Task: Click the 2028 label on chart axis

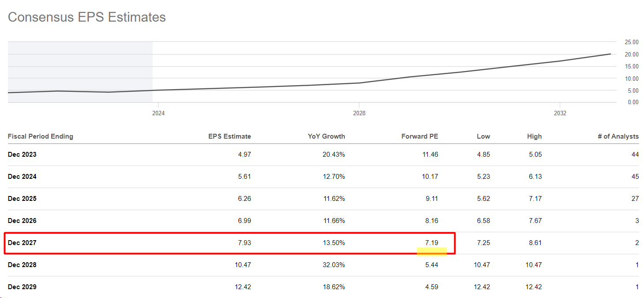Action: (x=359, y=113)
